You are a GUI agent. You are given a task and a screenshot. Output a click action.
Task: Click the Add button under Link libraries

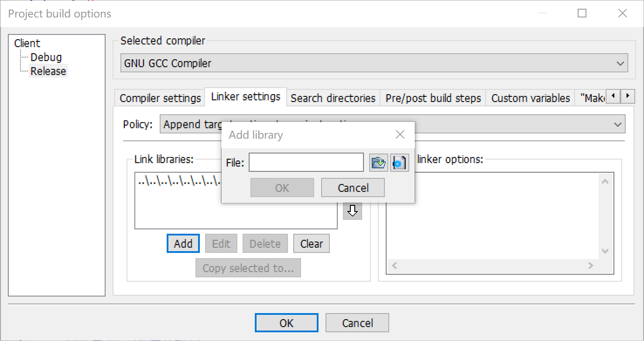(x=183, y=243)
